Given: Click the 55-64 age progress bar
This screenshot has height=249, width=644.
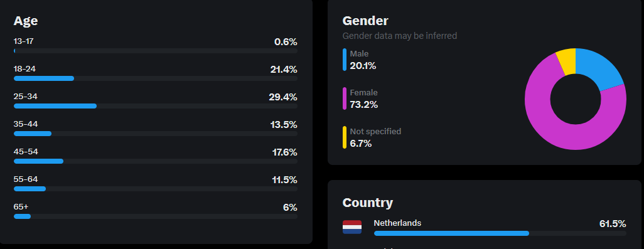Looking at the screenshot, I should [156, 189].
